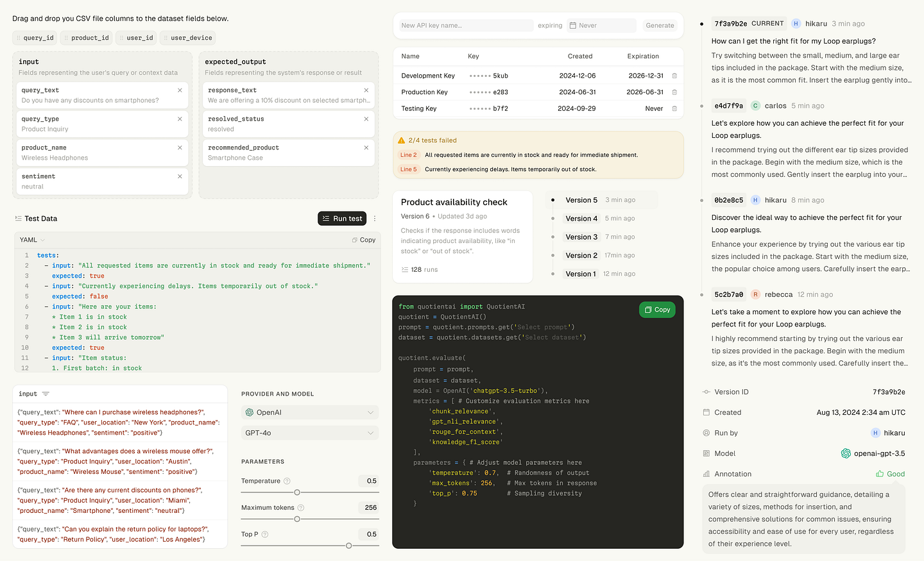Delete the Production Key
Viewport: 924px width, 561px height.
coord(674,92)
